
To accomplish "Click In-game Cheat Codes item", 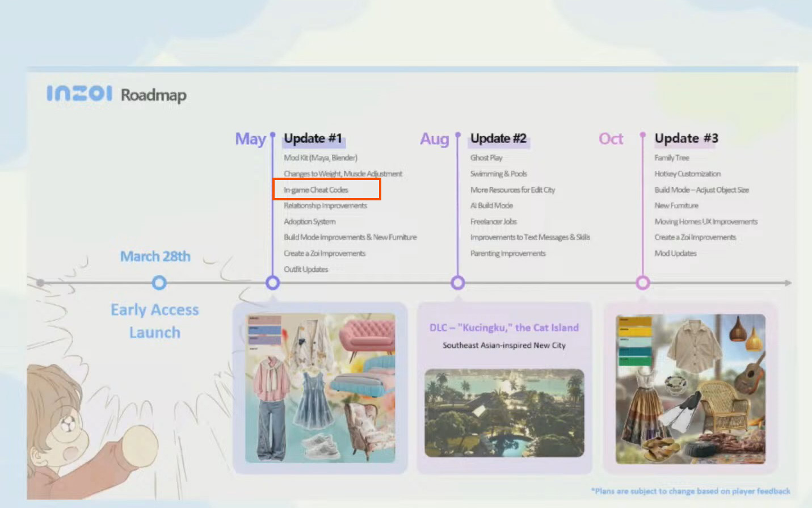I will tap(316, 190).
